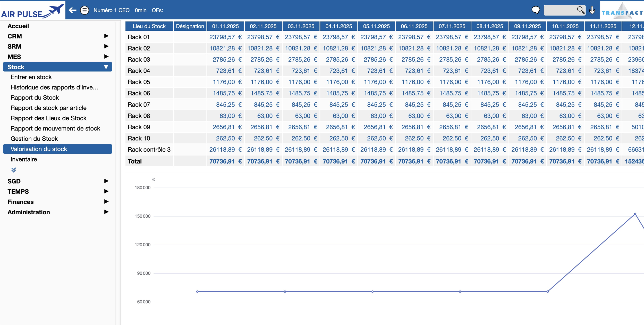This screenshot has width=644, height=325.
Task: Open Rapport du Stock
Action: pyautogui.click(x=35, y=98)
